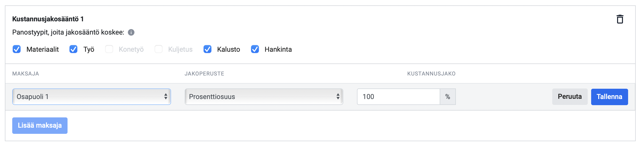
Task: Open the Osapuoli 1 payer dropdown
Action: (x=92, y=97)
